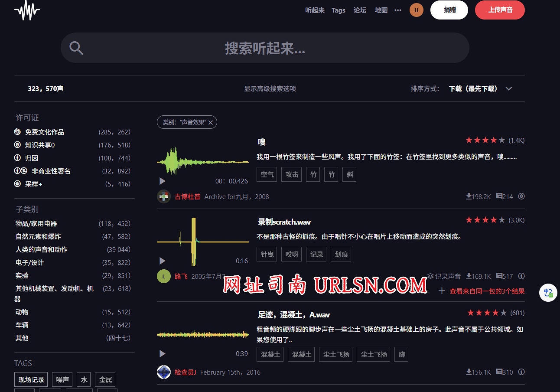Filter by 免费文化作品 license
The image size is (560, 392).
coord(44,132)
